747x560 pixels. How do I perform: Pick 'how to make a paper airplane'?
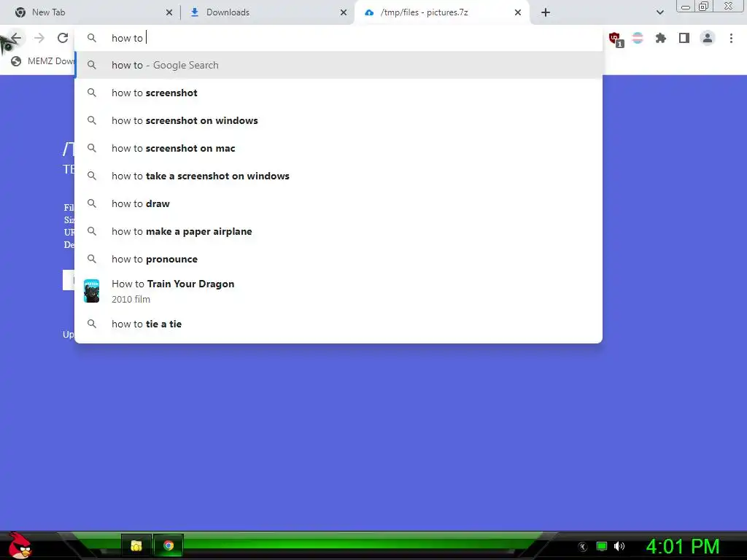[338, 231]
